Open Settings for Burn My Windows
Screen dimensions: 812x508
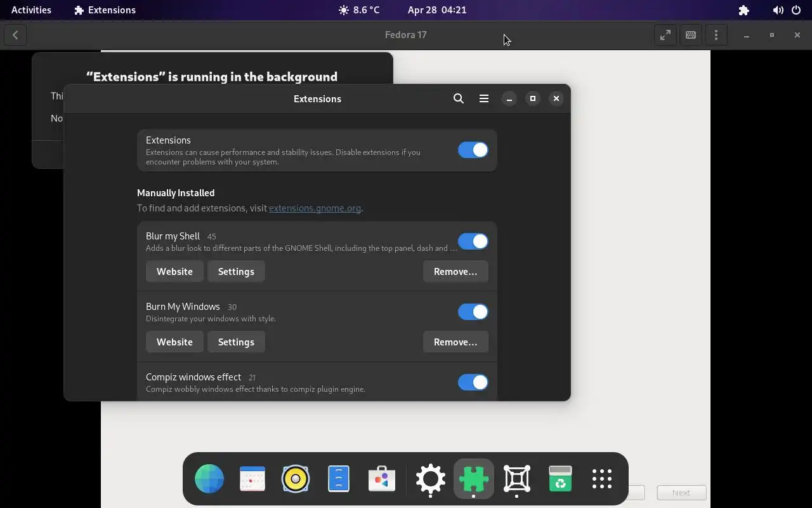(x=236, y=342)
